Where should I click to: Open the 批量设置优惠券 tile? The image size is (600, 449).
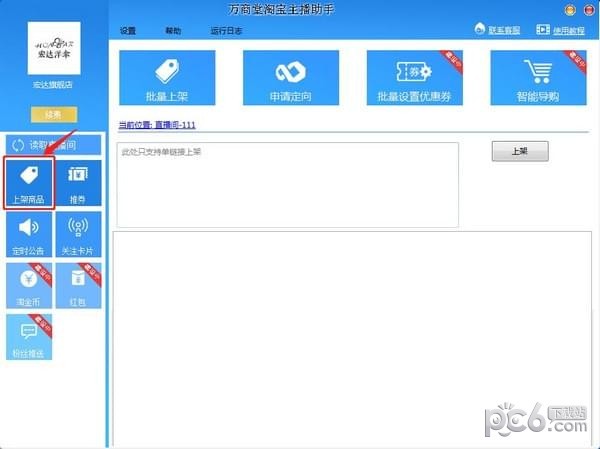pyautogui.click(x=414, y=78)
